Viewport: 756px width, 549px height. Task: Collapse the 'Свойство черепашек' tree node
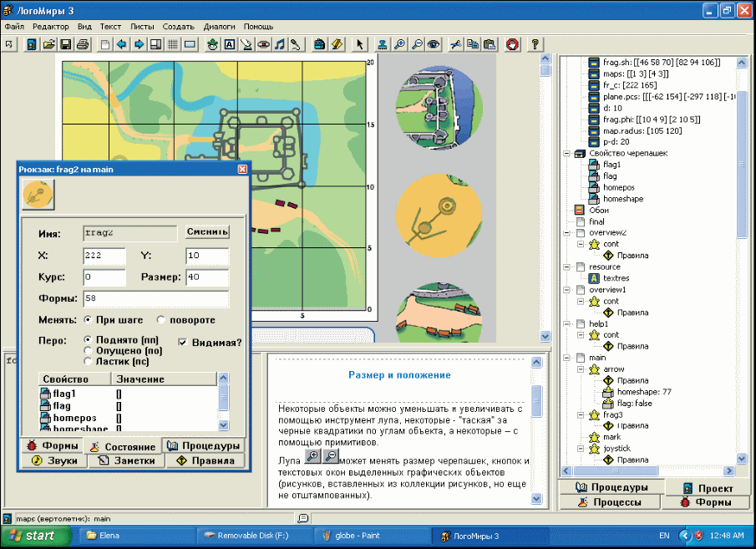pyautogui.click(x=568, y=154)
